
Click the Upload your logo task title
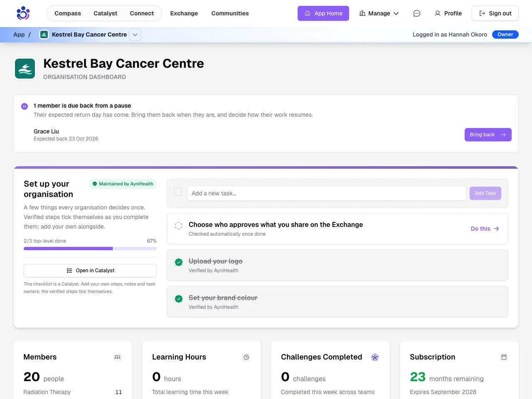(x=215, y=261)
